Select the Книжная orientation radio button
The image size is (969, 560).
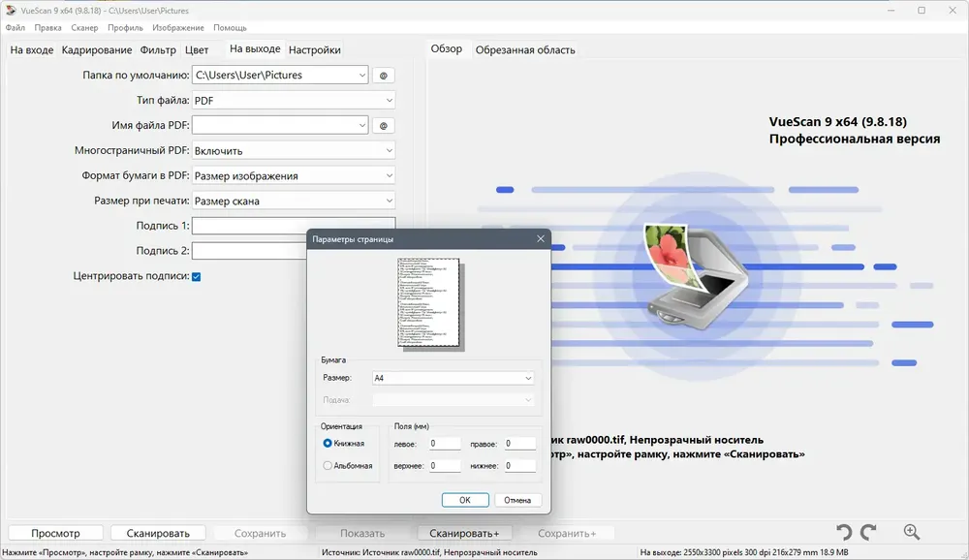point(328,443)
